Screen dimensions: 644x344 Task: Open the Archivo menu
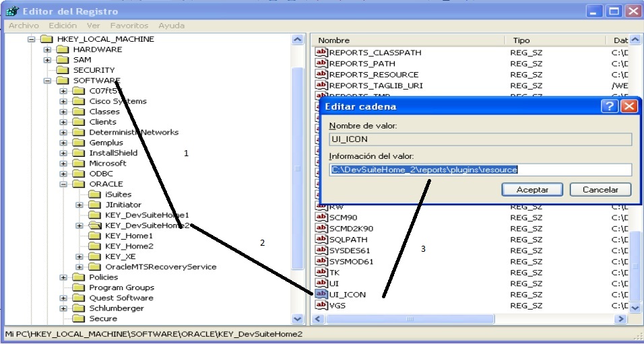(x=24, y=26)
